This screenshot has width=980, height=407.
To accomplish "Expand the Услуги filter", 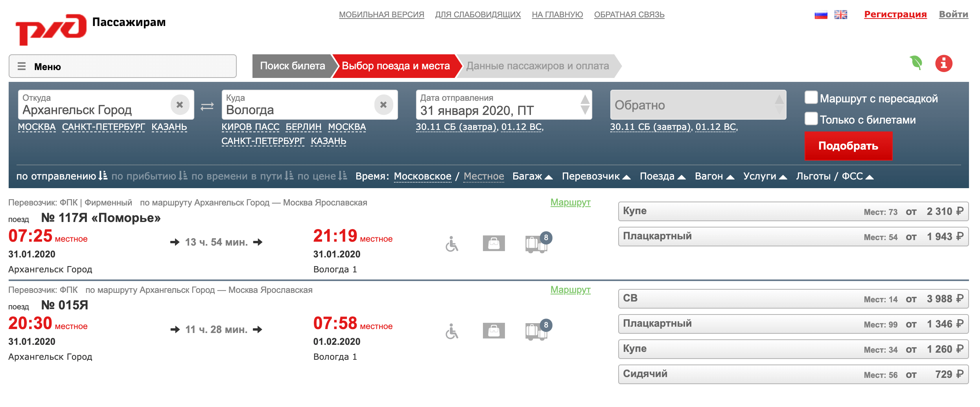I will coord(765,176).
